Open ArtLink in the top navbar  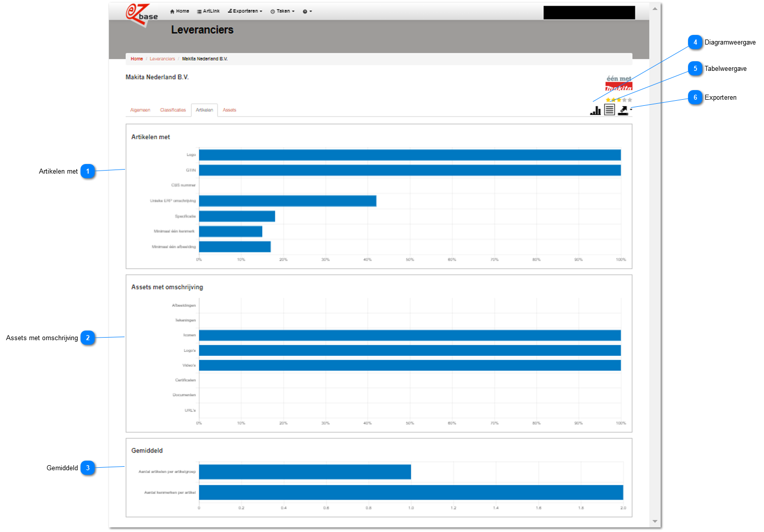(x=208, y=11)
